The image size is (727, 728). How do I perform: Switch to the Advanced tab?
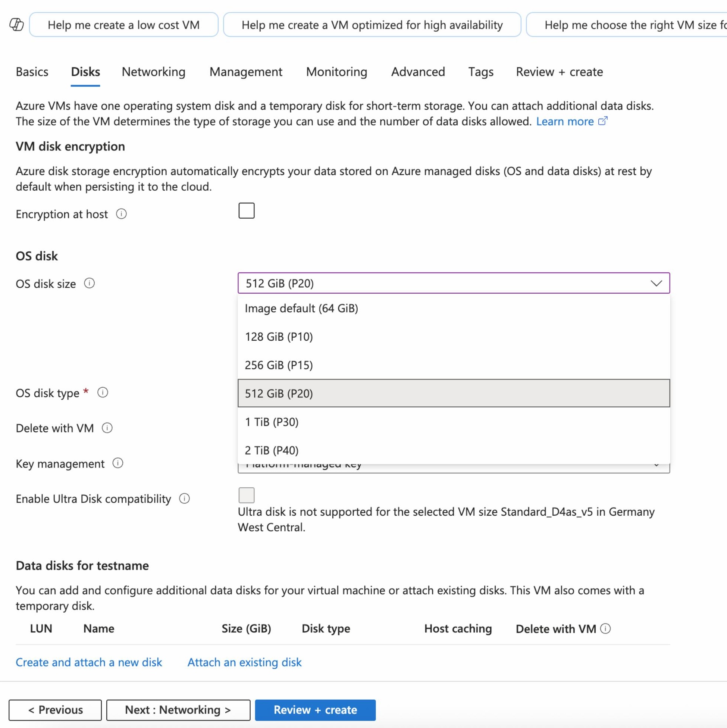coord(418,72)
